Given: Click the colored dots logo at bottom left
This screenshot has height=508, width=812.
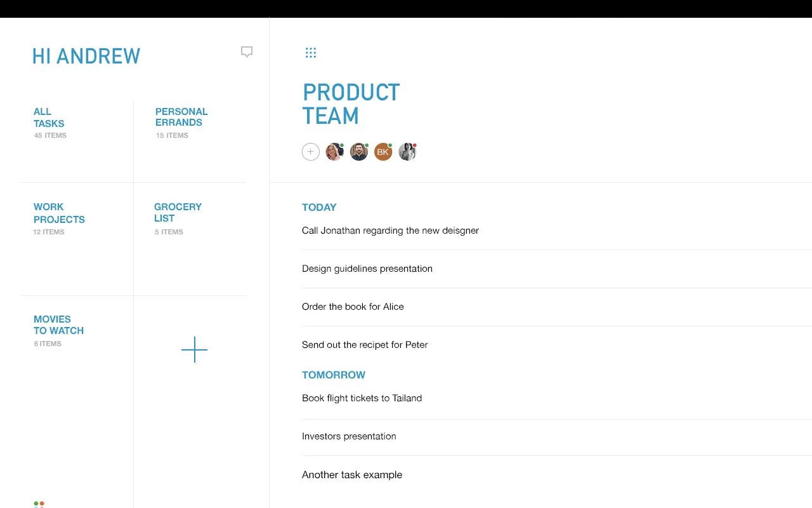Looking at the screenshot, I should [x=39, y=504].
